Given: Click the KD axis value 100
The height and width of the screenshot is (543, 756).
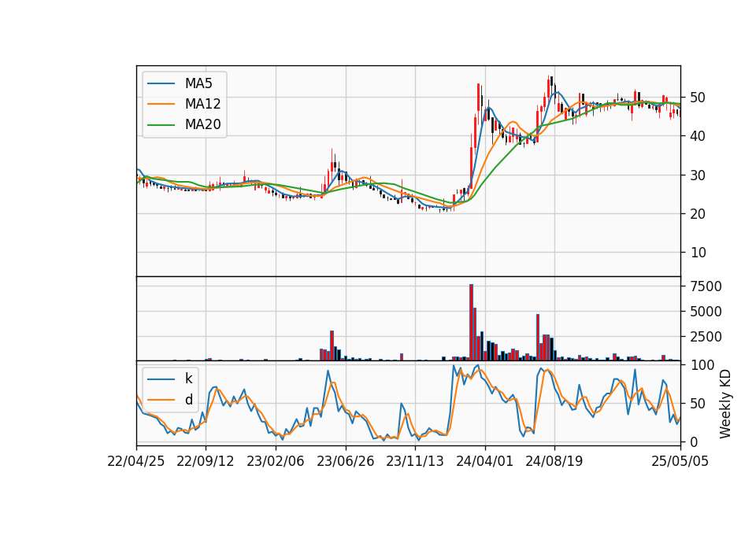Looking at the screenshot, I should click(702, 365).
